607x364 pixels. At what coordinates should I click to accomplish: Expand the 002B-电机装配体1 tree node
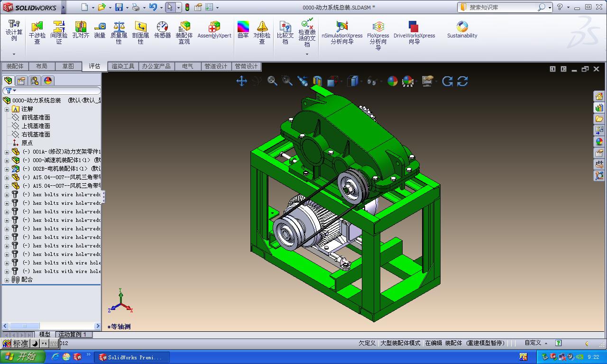[x=7, y=169]
